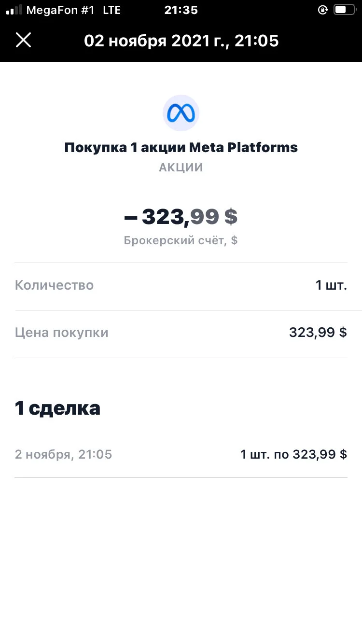This screenshot has width=362, height=644.
Task: Tap the orientation lock status icon
Action: (322, 10)
